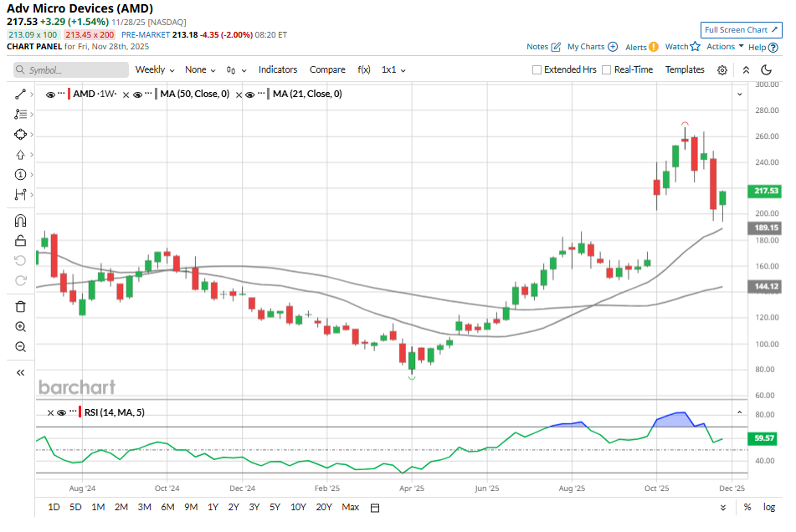Open the f(x) expressions menu

(364, 69)
